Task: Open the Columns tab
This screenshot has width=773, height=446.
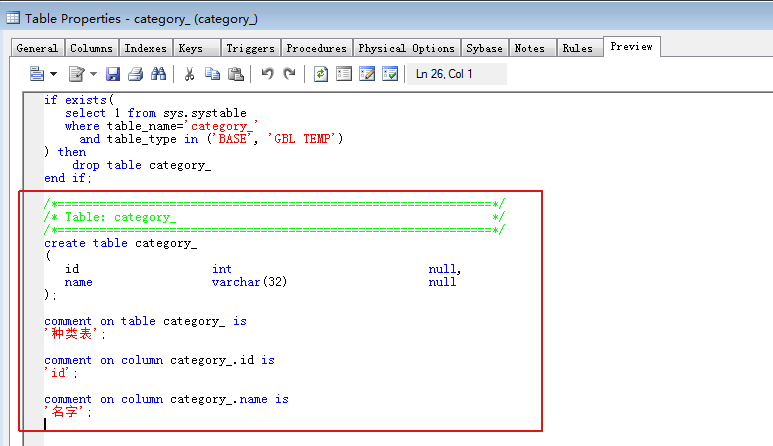Action: [x=91, y=48]
